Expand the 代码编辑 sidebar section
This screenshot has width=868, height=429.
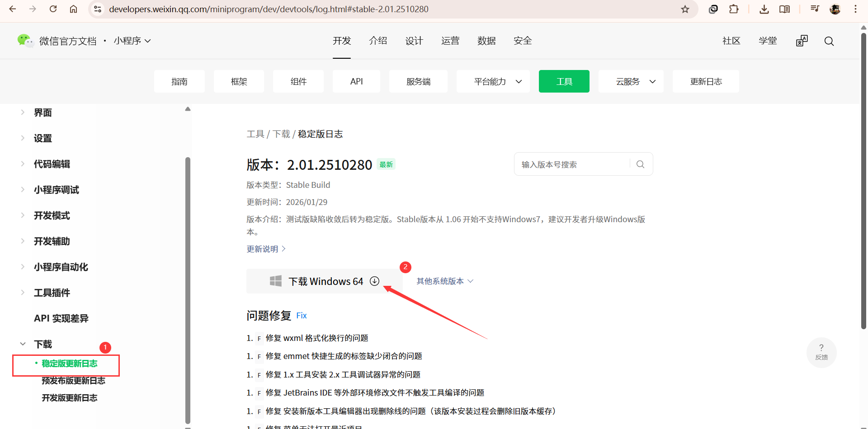coord(23,164)
